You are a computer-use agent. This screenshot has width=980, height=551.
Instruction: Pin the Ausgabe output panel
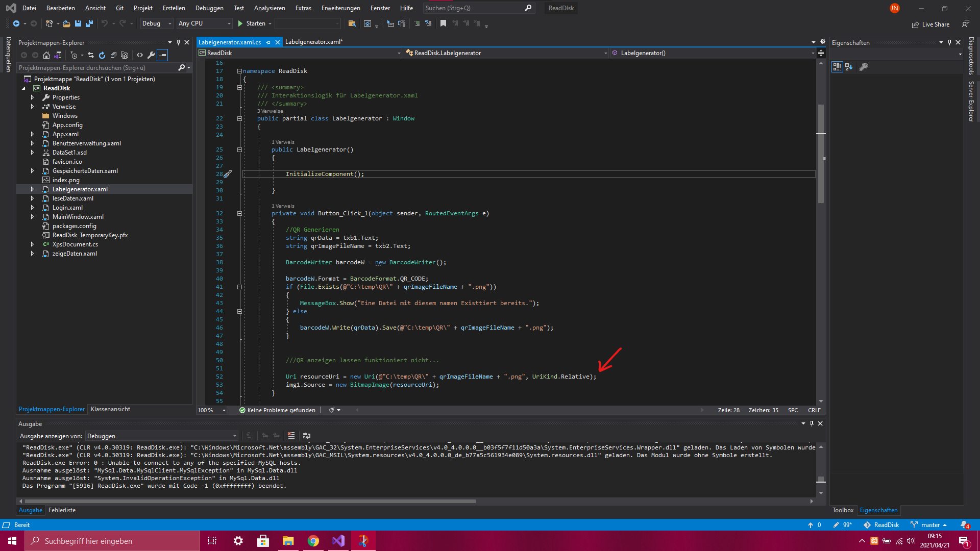point(812,423)
